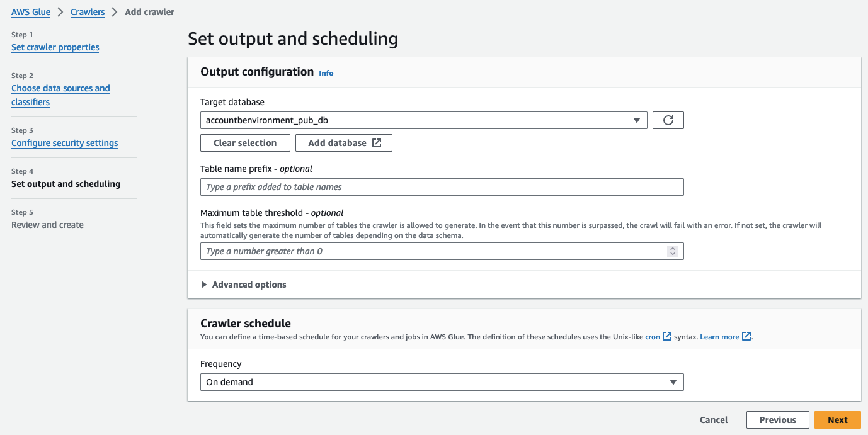Navigate to Configure security settings step

tap(65, 143)
